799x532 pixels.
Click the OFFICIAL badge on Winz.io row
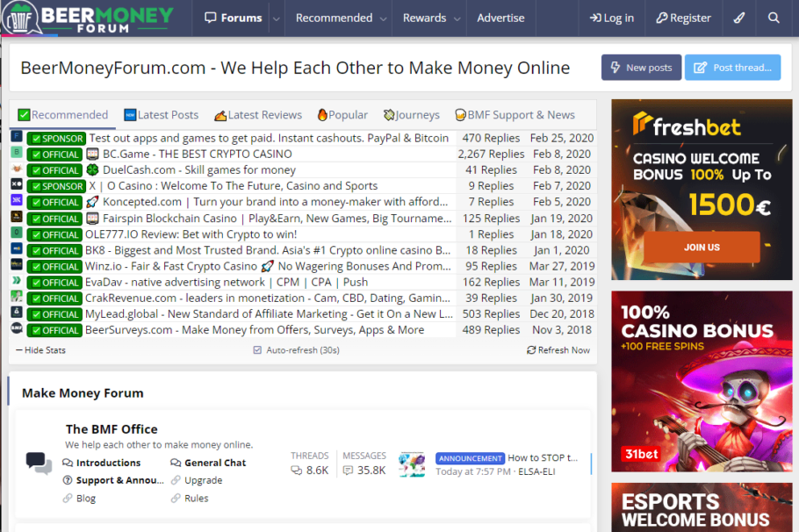(x=54, y=267)
